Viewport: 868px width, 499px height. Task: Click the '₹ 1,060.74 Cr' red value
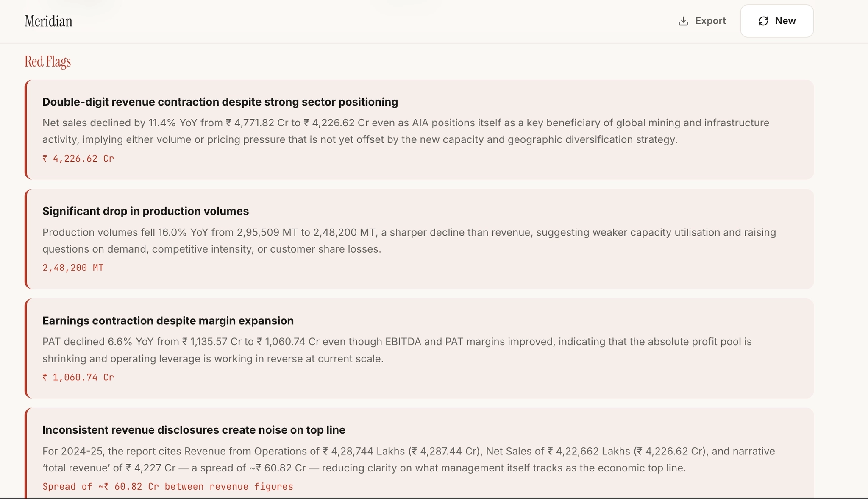(78, 377)
